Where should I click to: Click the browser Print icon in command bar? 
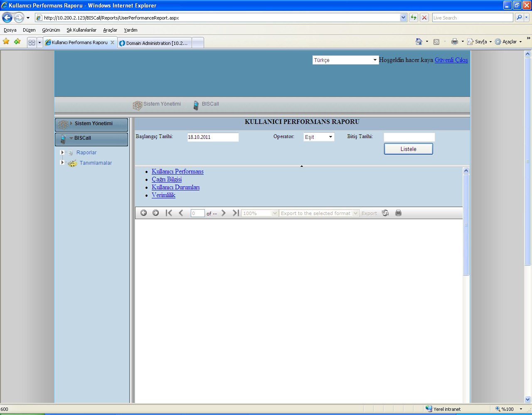[455, 42]
